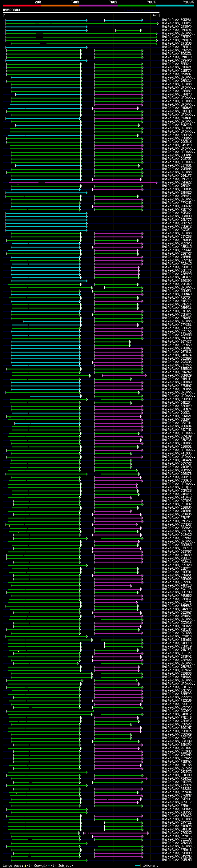The height and width of the screenshot is (868, 197).
Task: Select the UniRef100_B8PBZ9 label
Action: tap(176, 376)
